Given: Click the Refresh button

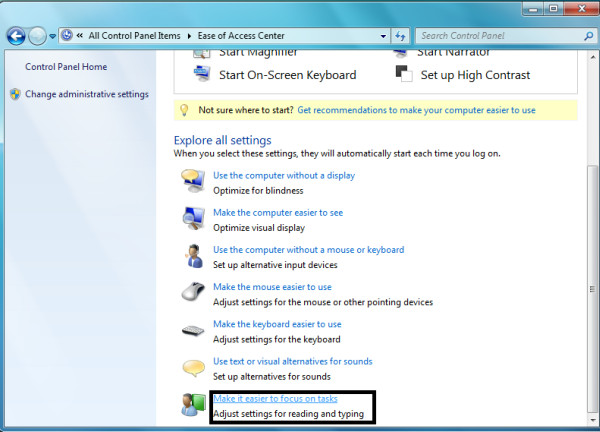Looking at the screenshot, I should pyautogui.click(x=400, y=36).
